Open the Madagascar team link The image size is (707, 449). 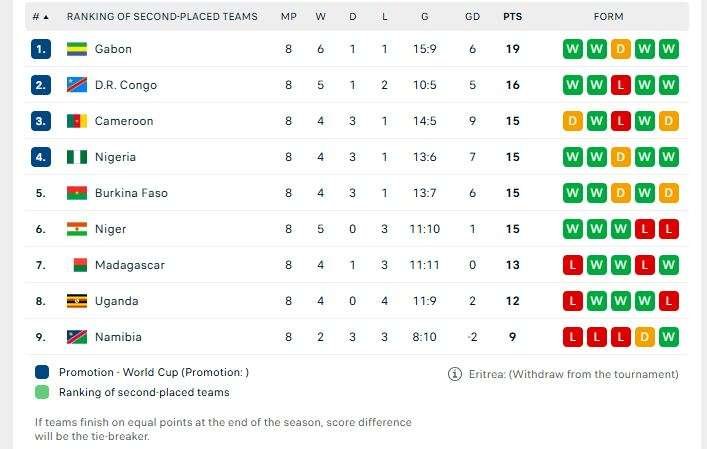coord(129,265)
